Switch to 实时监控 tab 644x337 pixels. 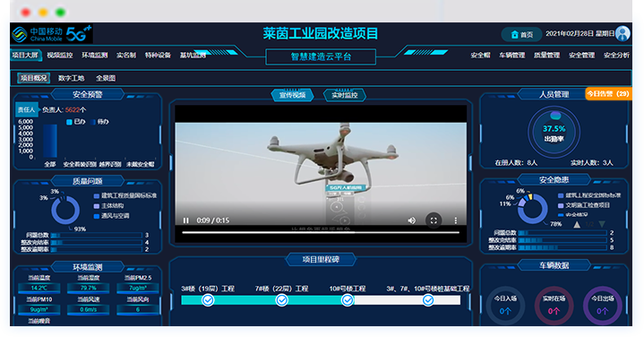tap(345, 95)
